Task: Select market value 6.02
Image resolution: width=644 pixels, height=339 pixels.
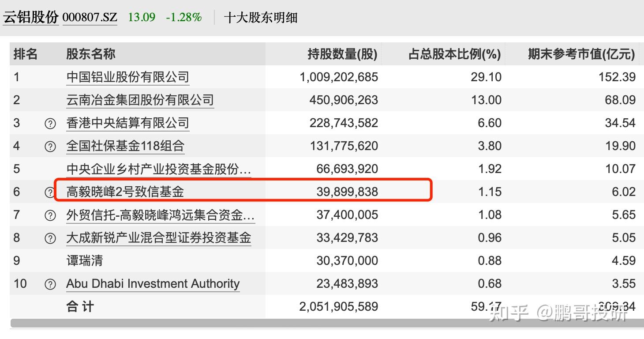Action: [x=624, y=192]
